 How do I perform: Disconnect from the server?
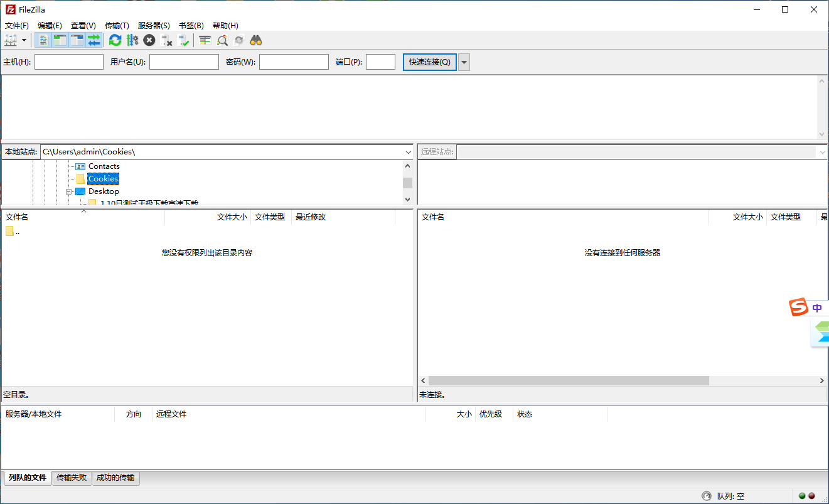point(167,40)
